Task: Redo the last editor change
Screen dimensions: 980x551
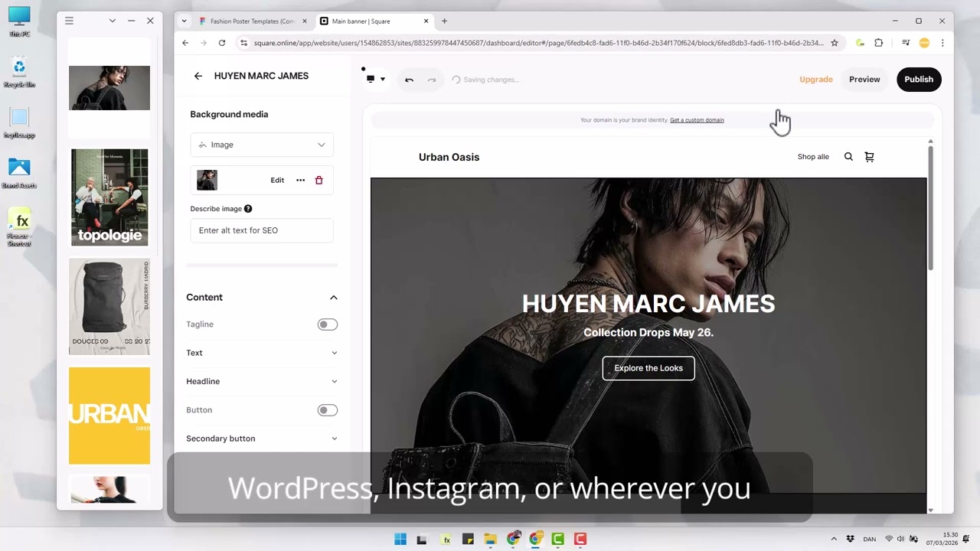Action: [x=432, y=80]
